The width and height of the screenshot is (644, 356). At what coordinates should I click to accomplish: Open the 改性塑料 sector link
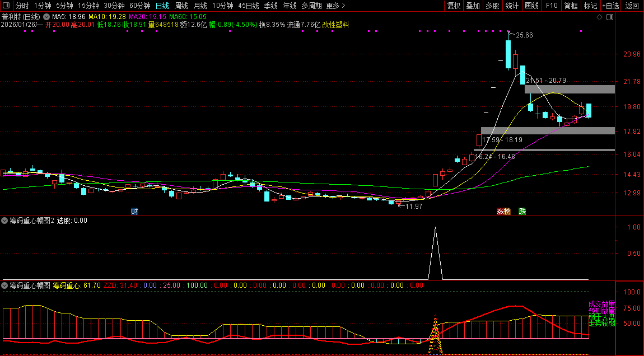[x=335, y=25]
